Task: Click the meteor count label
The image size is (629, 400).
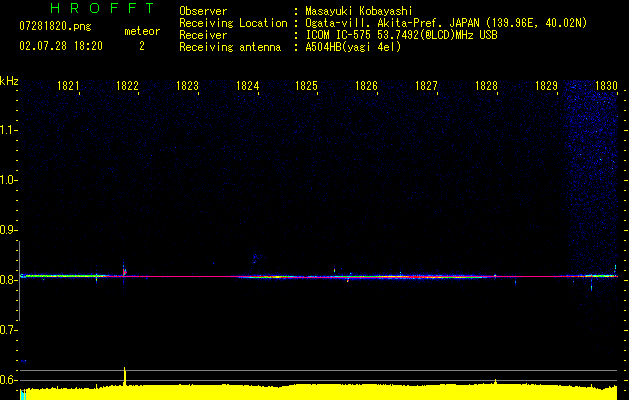Action: pyautogui.click(x=142, y=31)
